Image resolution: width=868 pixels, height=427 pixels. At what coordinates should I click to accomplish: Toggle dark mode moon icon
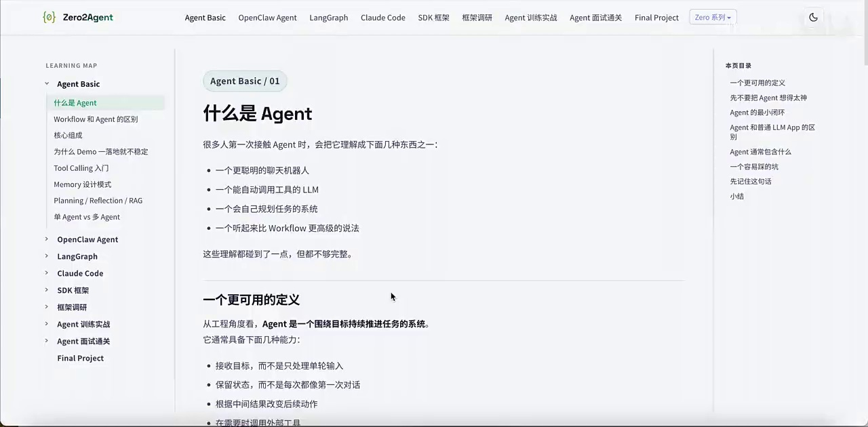pos(813,18)
